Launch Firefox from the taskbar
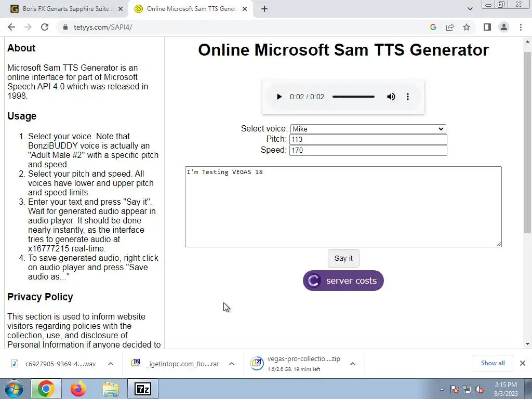This screenshot has width=532, height=399. coord(78,389)
